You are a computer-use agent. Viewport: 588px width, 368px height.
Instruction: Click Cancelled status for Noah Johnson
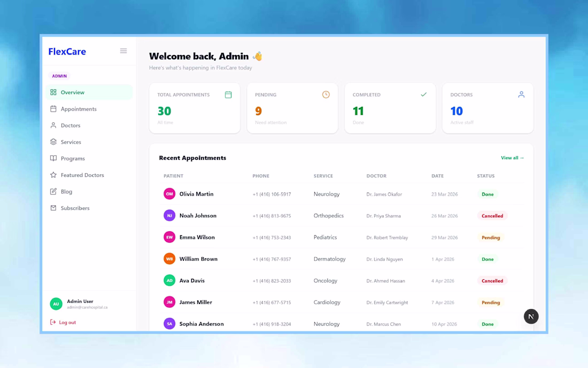[492, 216]
